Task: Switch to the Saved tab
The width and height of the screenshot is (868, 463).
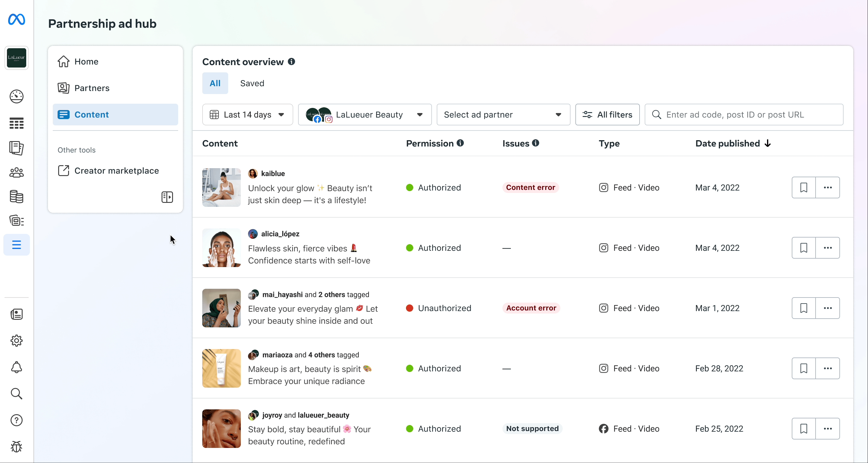Action: (x=252, y=83)
